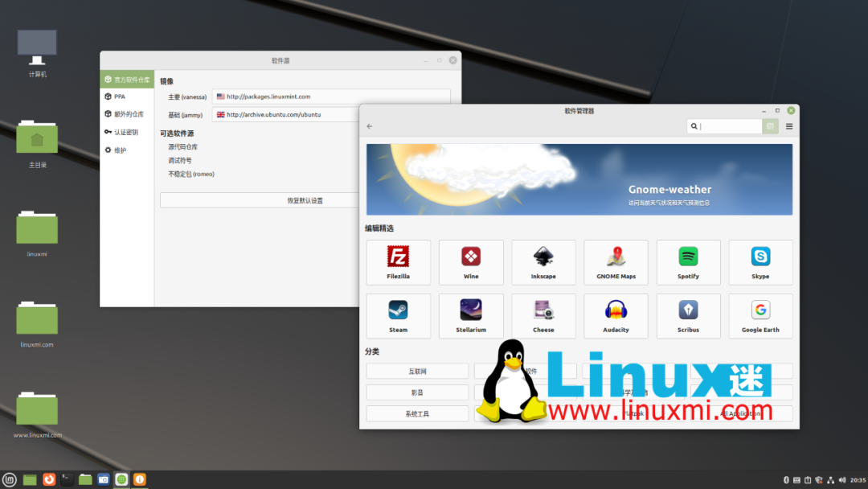Toggle the search options button beside search box
The image size is (868, 489).
(x=770, y=126)
